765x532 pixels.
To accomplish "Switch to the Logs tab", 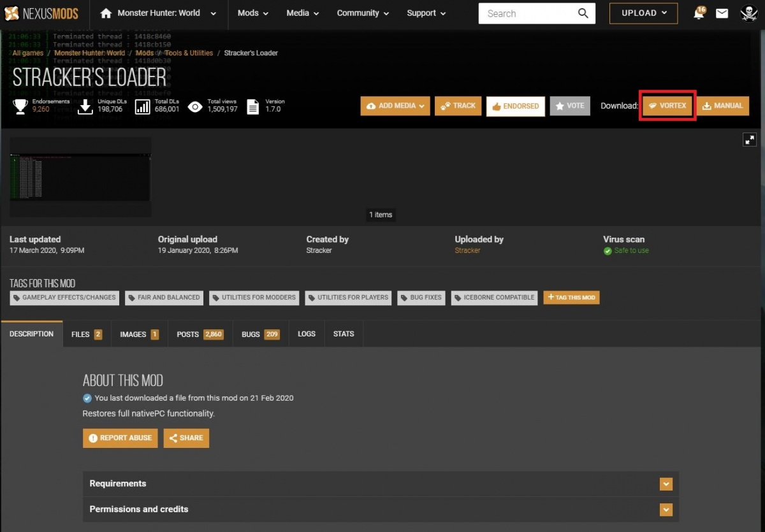I will pos(307,334).
